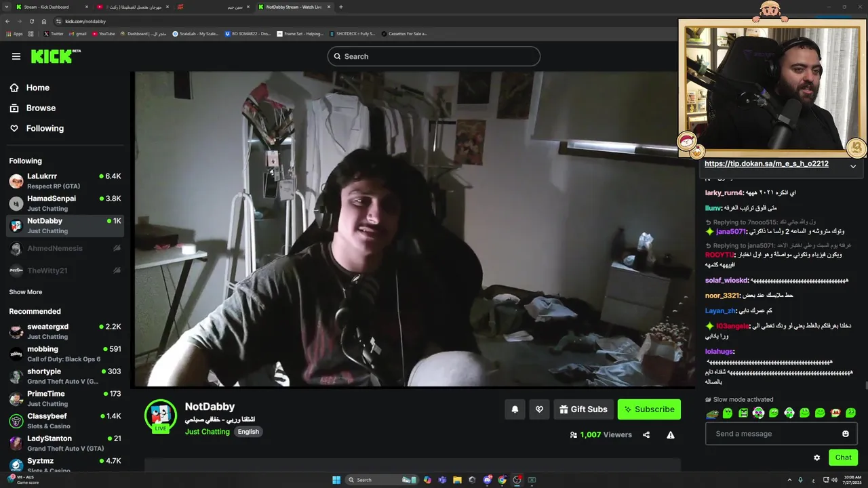The image size is (868, 488).
Task: Open offline channel TheWitty21
Action: [x=65, y=270]
